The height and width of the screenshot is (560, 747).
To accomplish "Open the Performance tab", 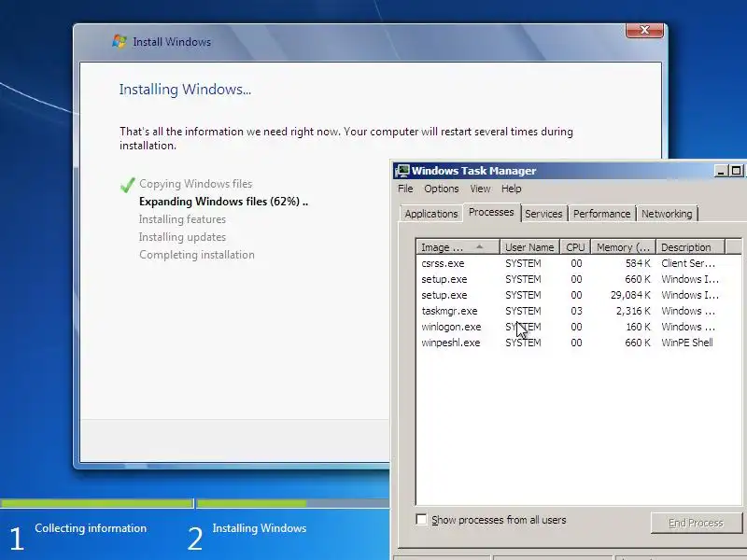I will point(601,214).
